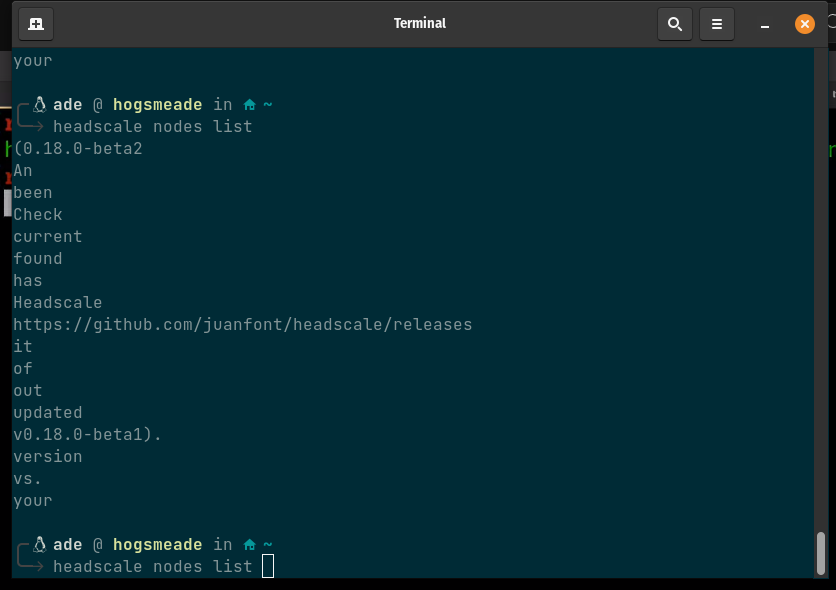Click the 'updated' output line

48,413
